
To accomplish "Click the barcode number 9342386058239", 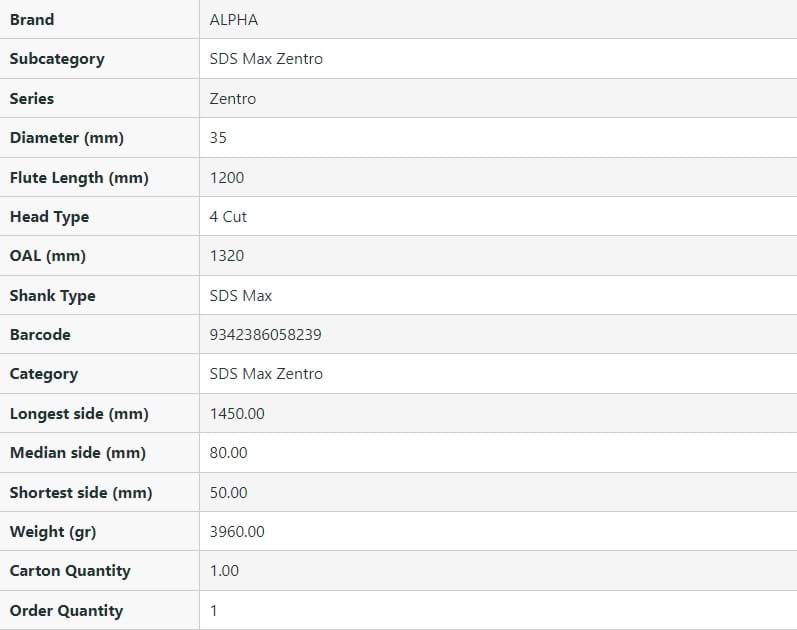I will click(266, 335).
